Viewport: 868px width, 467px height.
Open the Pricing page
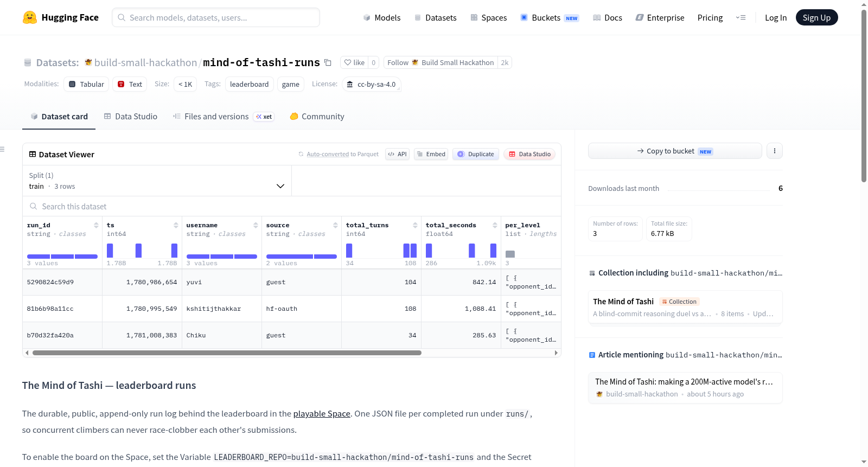click(710, 17)
